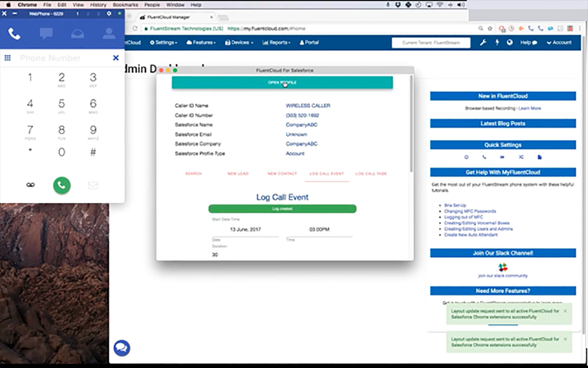588x368 pixels.
Task: Click the start date 13 June, 2017 field
Action: (245, 229)
